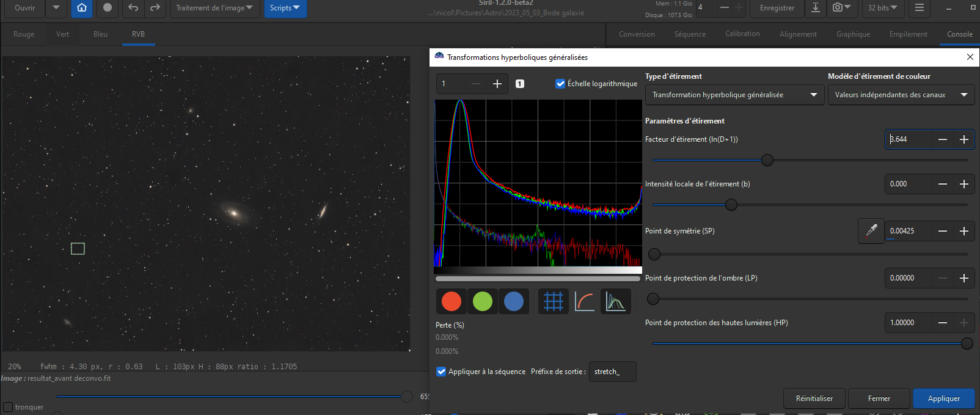
Task: Toggle the red channel color swatch
Action: click(x=452, y=301)
